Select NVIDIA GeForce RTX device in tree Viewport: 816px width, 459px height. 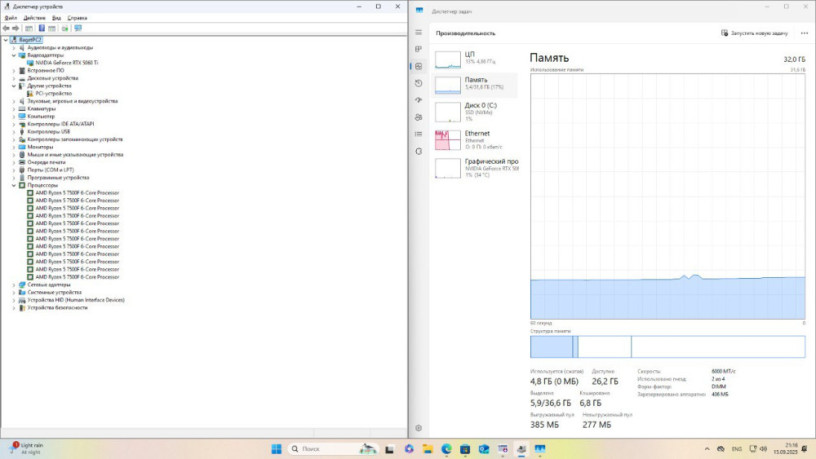[76, 63]
